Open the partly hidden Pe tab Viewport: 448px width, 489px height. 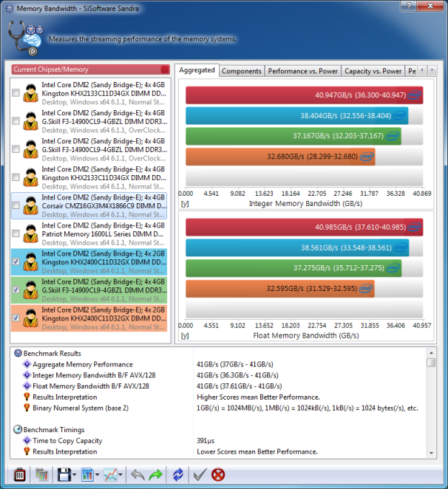pyautogui.click(x=412, y=71)
